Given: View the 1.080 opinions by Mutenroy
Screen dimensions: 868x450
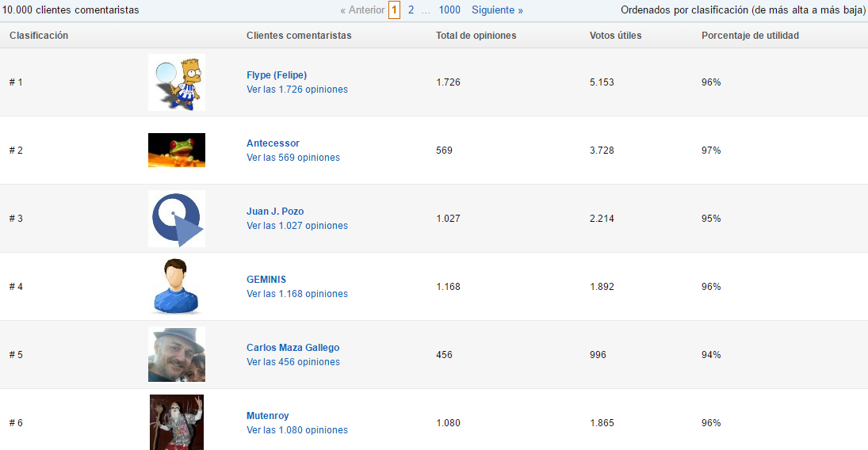Looking at the screenshot, I should pyautogui.click(x=296, y=430).
